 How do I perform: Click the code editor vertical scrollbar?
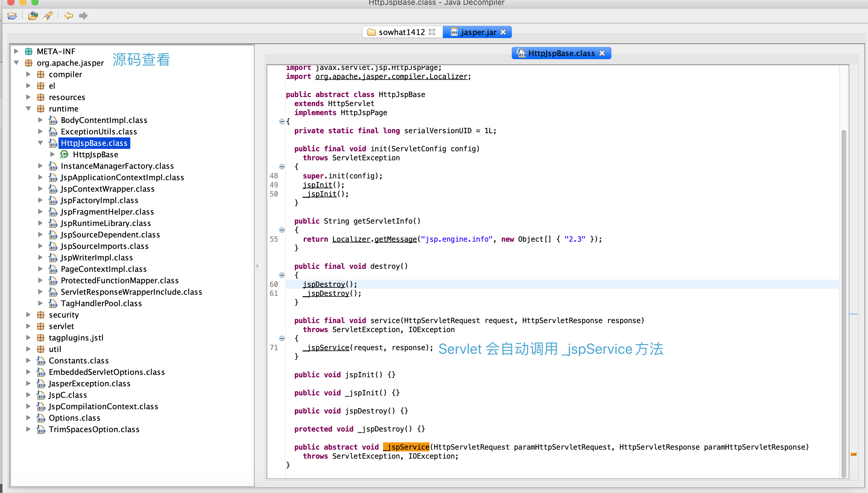[844, 303]
